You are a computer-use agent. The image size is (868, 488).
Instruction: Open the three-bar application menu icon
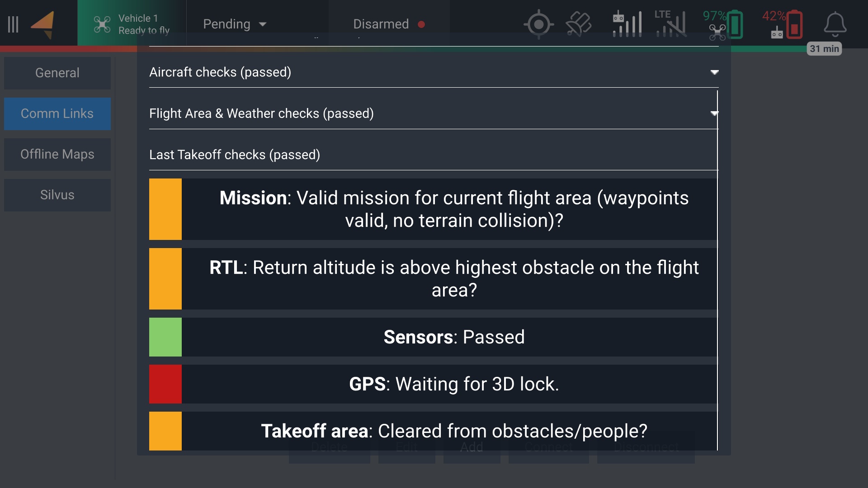tap(13, 24)
